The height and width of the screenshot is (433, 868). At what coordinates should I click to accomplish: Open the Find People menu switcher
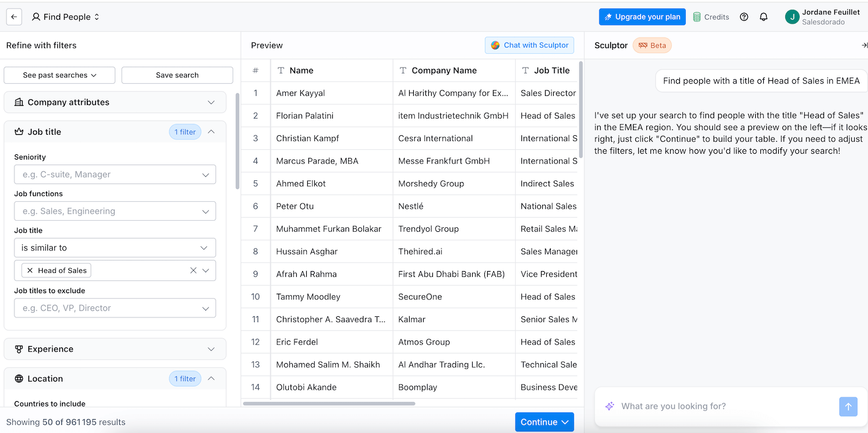click(65, 17)
